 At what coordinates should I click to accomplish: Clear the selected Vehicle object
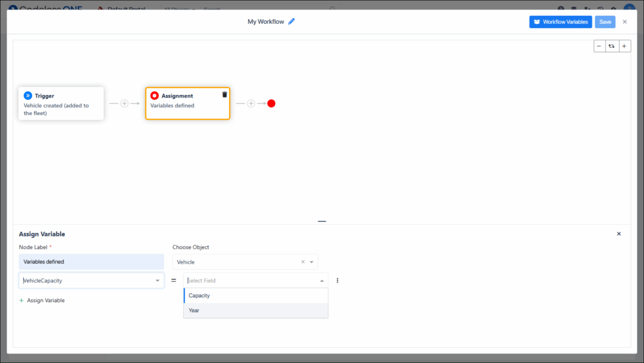coord(303,262)
